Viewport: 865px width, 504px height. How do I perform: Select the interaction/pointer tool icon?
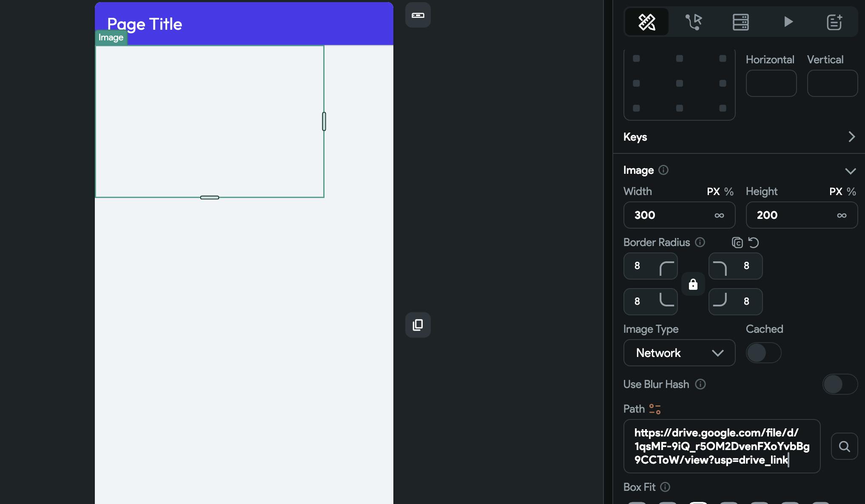(x=693, y=21)
